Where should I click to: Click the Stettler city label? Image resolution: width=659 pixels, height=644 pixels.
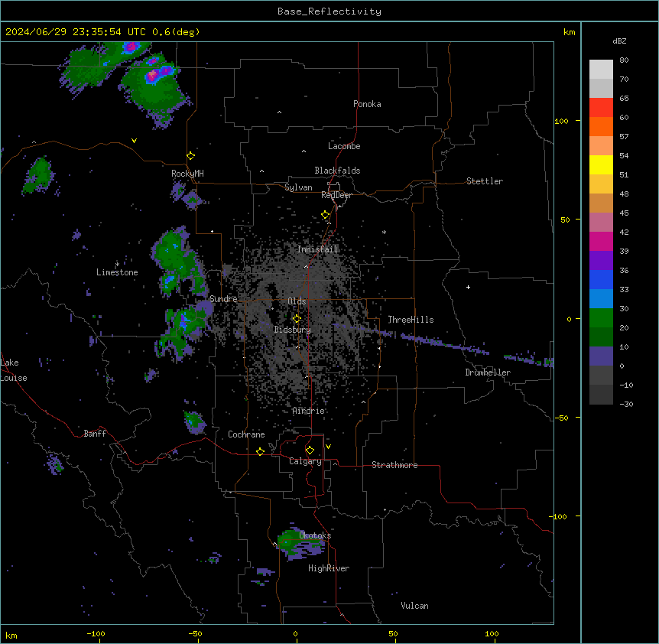485,181
